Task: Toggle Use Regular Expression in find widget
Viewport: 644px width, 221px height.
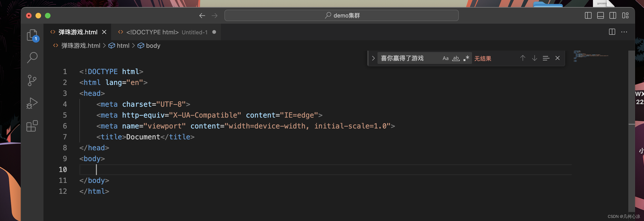Action: (466, 58)
